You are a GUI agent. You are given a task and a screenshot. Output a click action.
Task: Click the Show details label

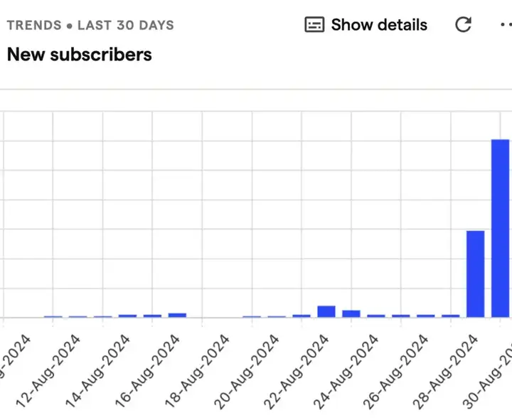(379, 25)
